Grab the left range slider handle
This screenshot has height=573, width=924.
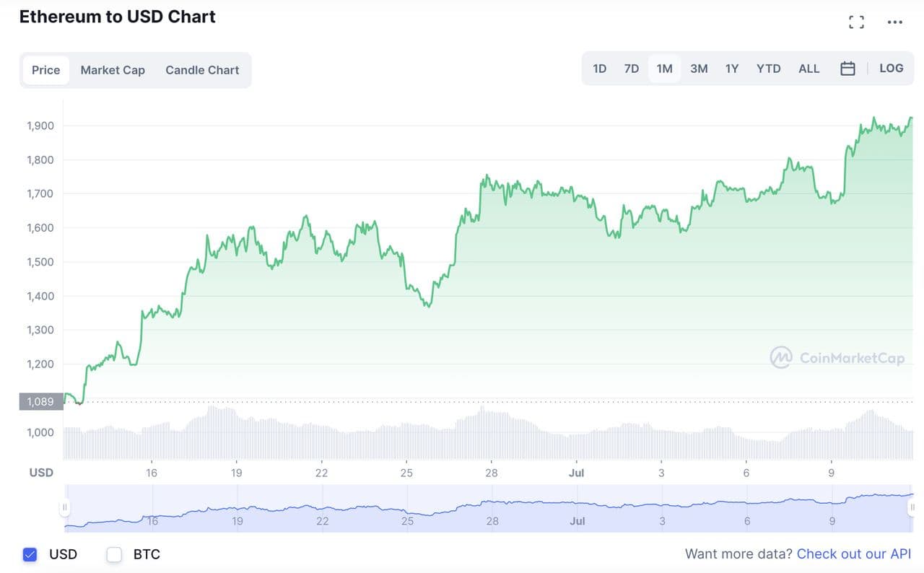(x=65, y=508)
